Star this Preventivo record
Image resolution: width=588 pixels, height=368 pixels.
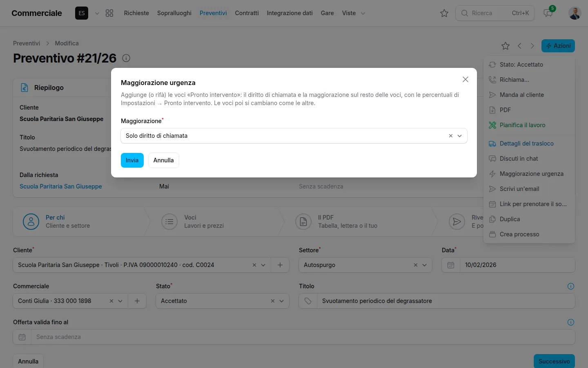coord(506,46)
